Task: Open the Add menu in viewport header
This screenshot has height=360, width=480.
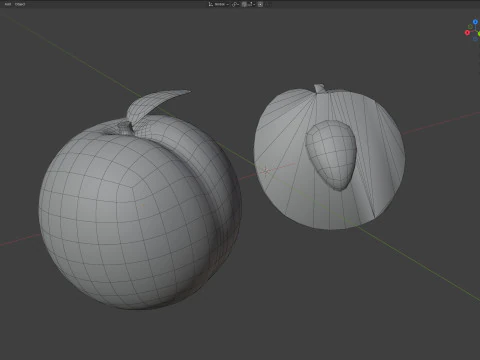Action: pyautogui.click(x=8, y=4)
